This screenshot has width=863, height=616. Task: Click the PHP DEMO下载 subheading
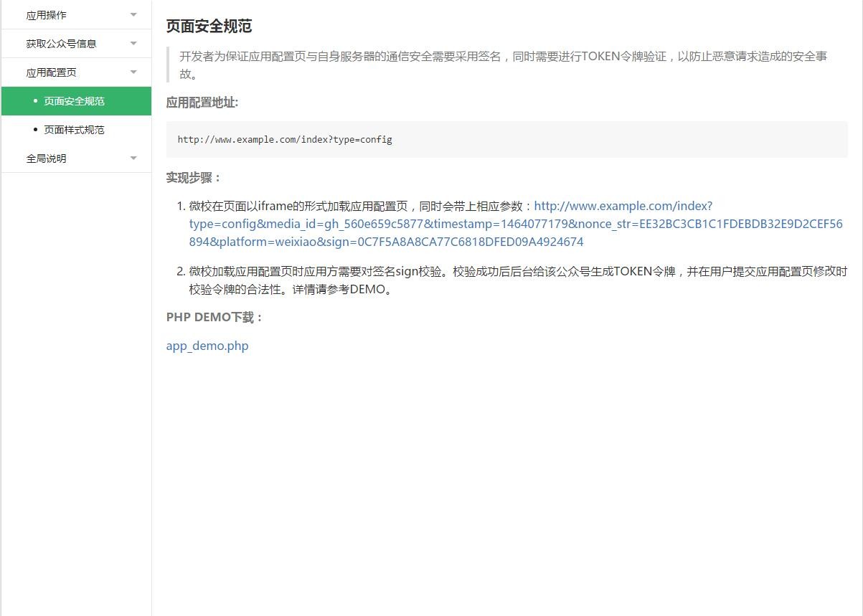215,317
